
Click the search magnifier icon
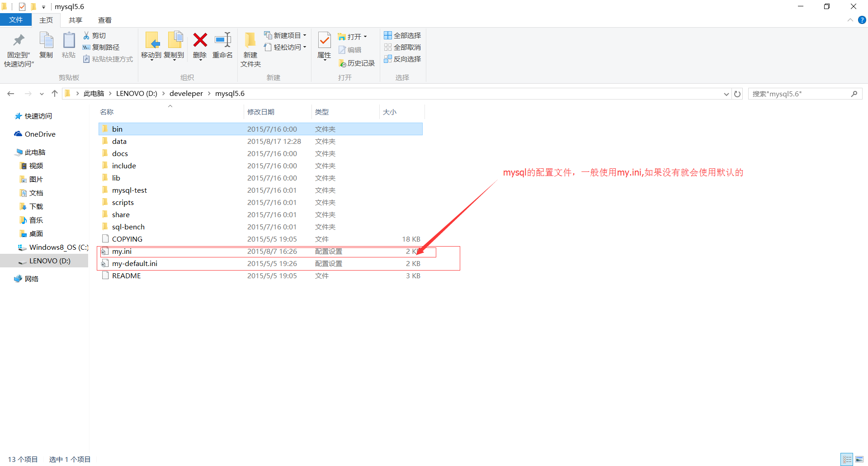854,94
